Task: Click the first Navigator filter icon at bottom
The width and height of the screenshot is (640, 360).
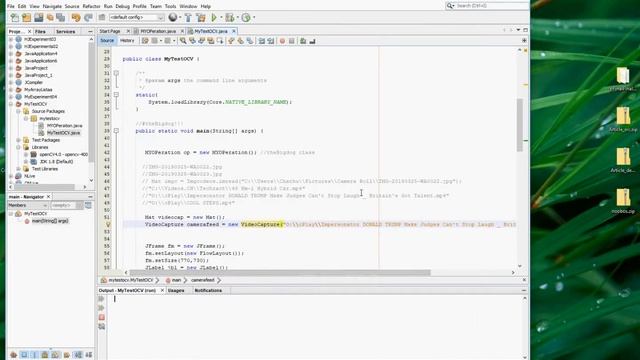Action: (x=13, y=355)
